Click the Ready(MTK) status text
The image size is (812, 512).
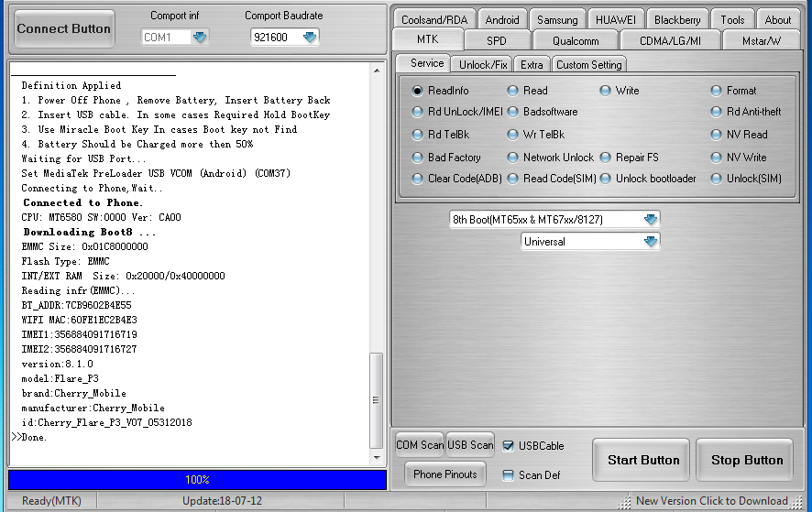click(x=52, y=501)
